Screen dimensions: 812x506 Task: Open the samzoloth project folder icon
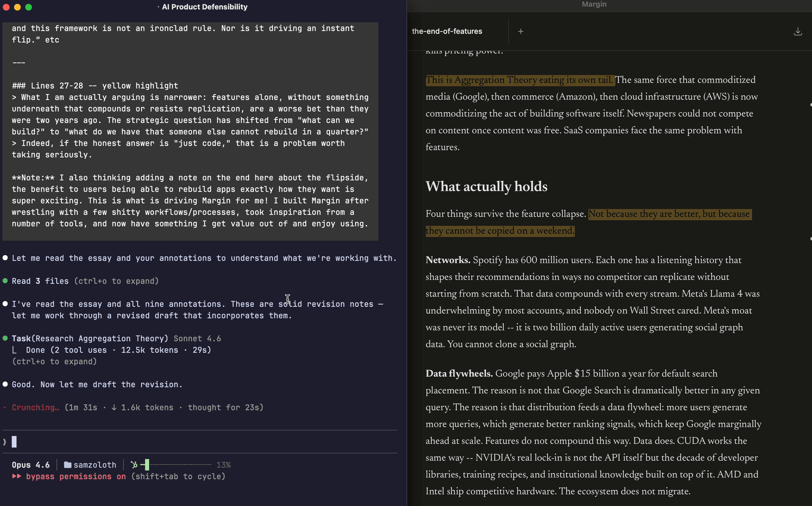[x=67, y=464]
